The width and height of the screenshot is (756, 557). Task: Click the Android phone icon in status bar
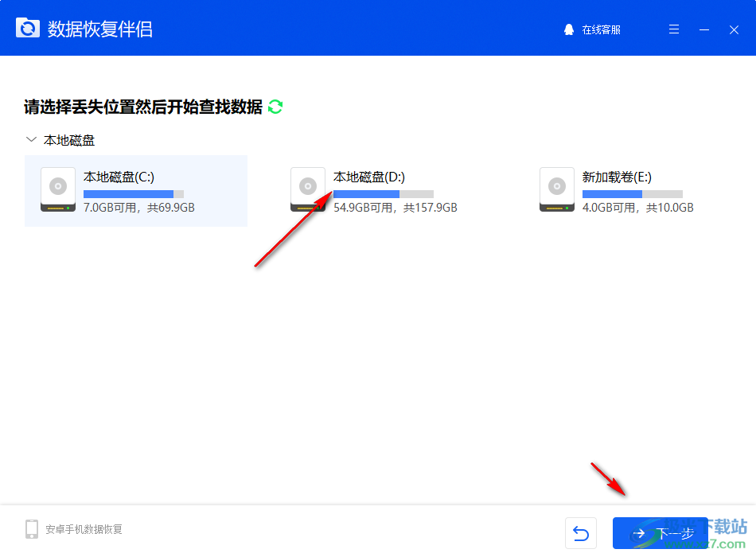click(x=32, y=528)
